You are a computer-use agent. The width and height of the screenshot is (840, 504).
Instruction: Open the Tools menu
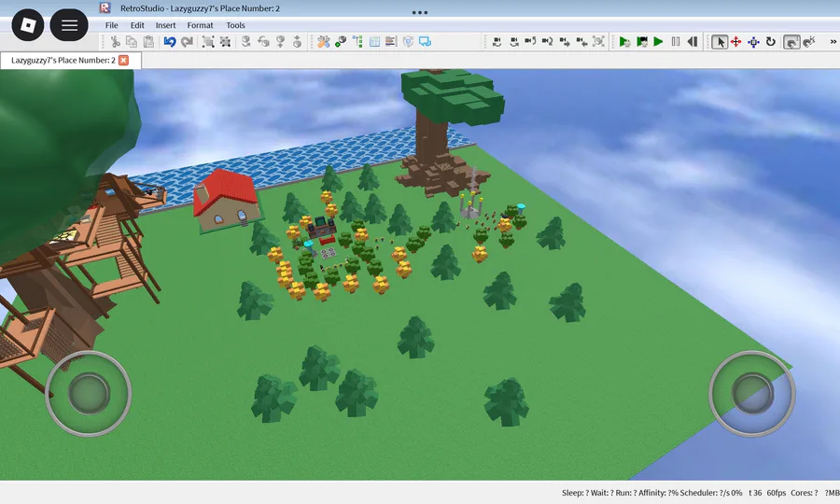(x=235, y=25)
